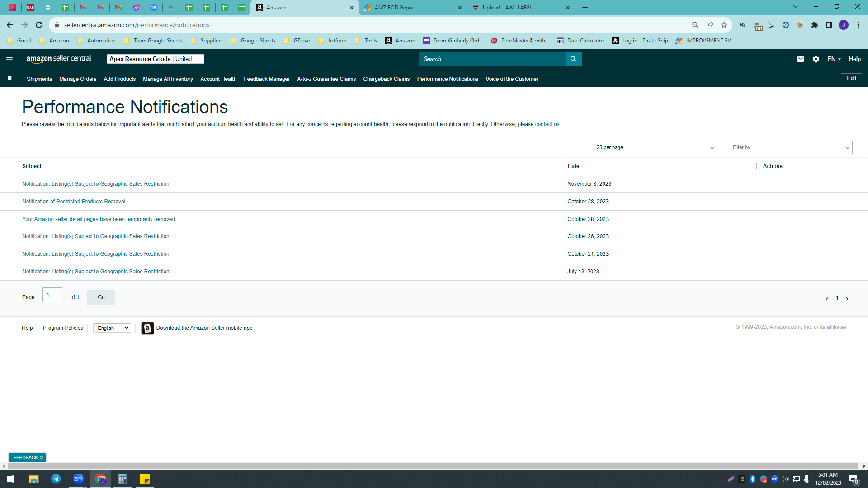Open Voice of the Customer menu item
868x488 pixels.
click(512, 79)
